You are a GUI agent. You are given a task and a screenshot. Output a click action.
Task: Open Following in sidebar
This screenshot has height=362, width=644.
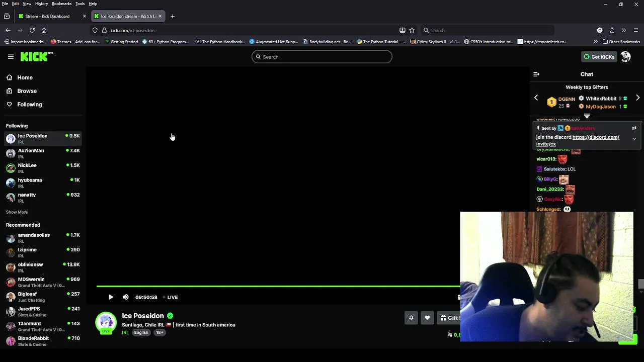[x=29, y=105]
